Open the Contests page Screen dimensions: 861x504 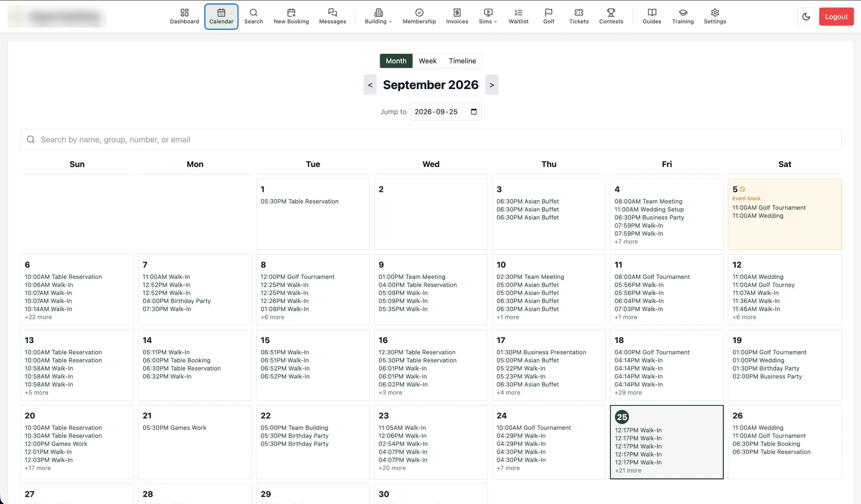pos(611,16)
